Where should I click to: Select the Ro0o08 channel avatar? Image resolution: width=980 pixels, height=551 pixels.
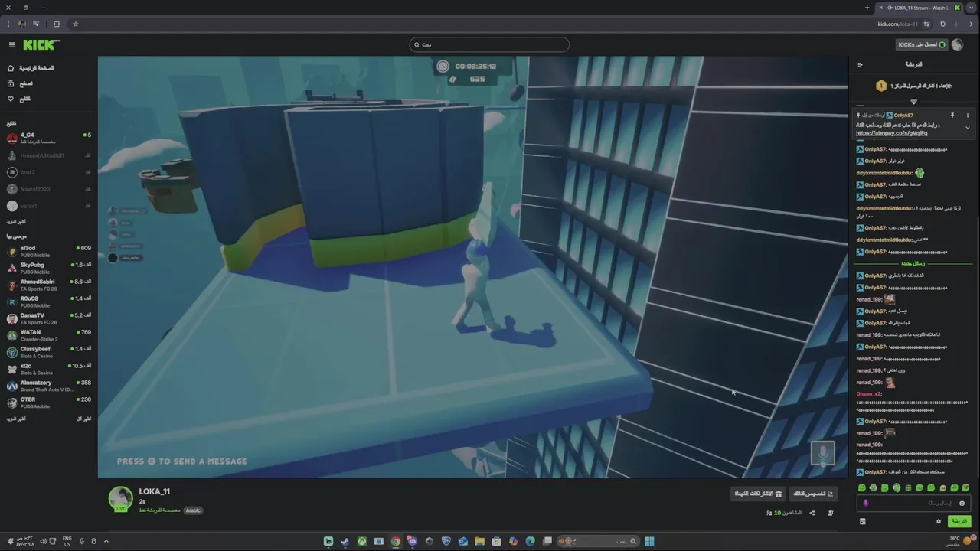point(12,302)
